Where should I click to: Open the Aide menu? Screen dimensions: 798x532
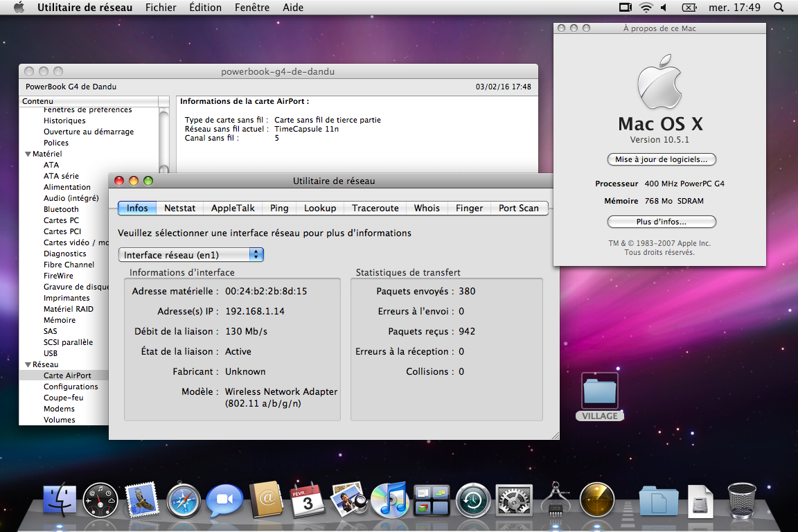pyautogui.click(x=293, y=8)
